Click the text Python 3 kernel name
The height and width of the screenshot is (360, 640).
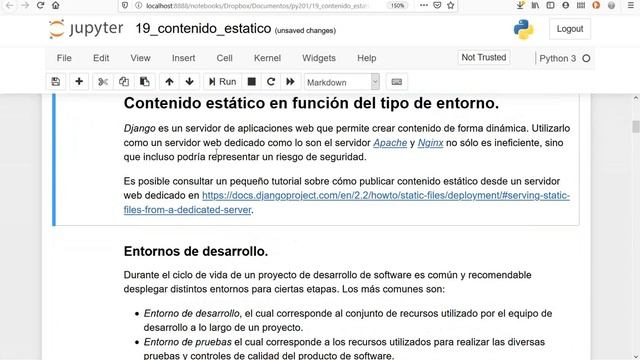point(558,58)
